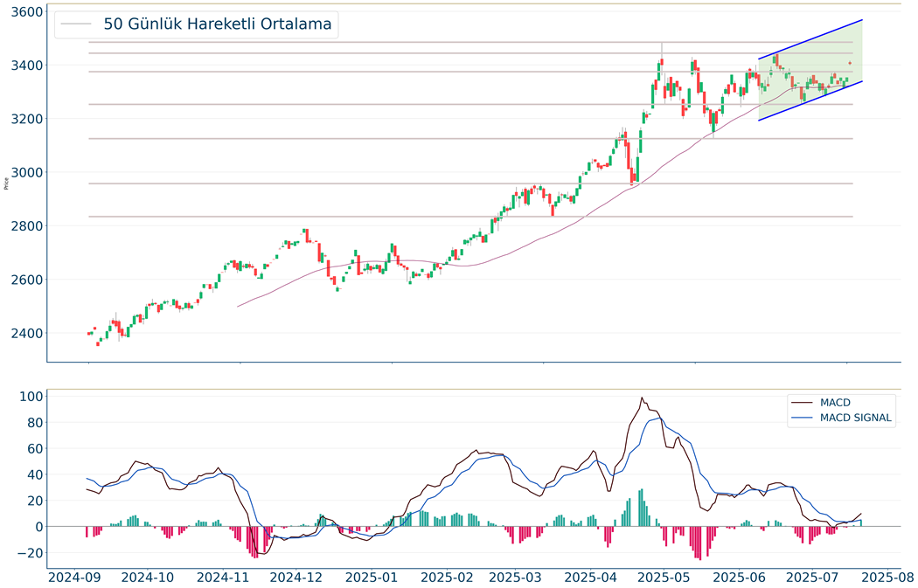Click the 2600 price axis label
This screenshot has width=918, height=588.
coord(27,280)
